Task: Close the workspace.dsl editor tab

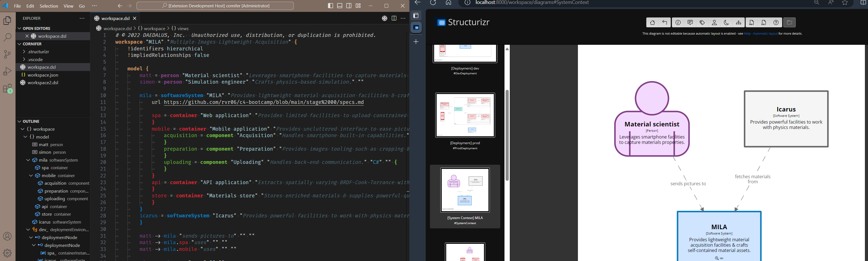Action: (135, 19)
